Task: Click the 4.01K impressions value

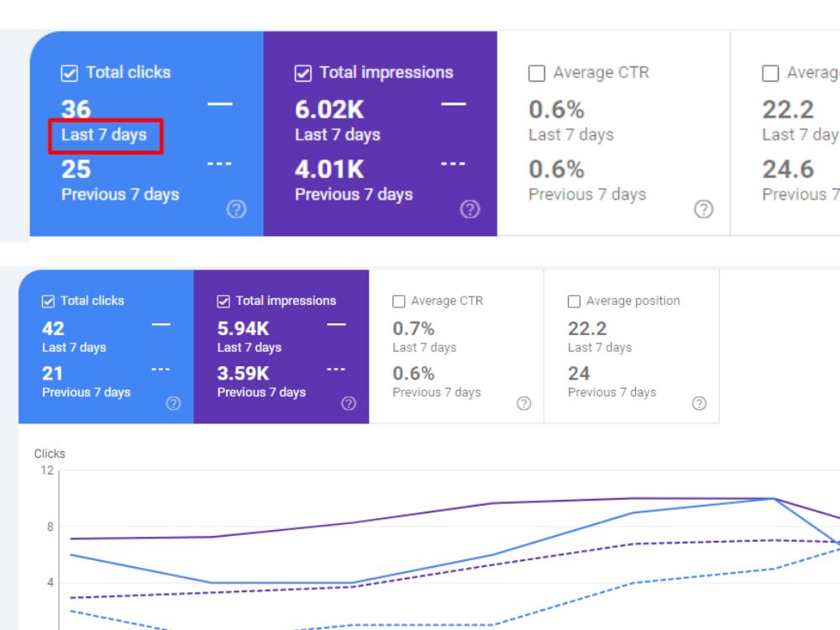Action: click(x=329, y=170)
